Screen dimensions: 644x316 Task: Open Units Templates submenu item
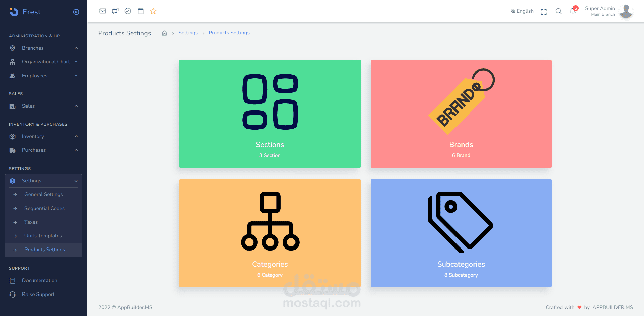[x=44, y=236]
